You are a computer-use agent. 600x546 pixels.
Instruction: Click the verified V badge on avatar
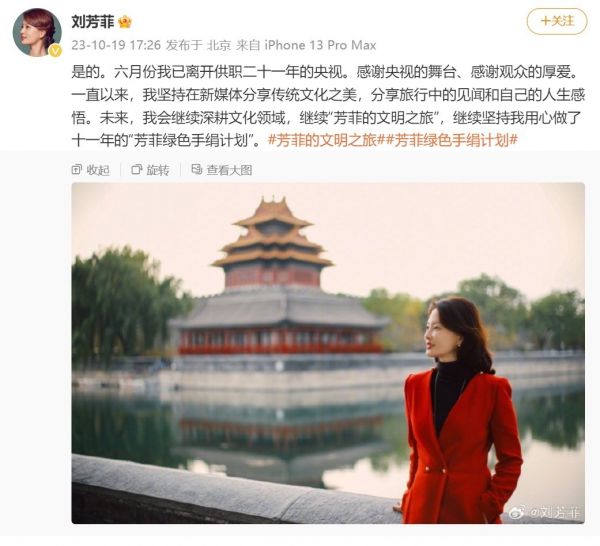pos(56,50)
